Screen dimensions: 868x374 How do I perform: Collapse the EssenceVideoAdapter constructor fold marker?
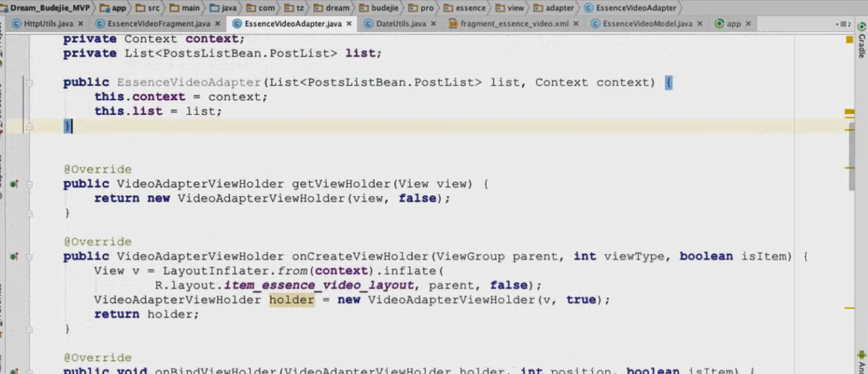tap(29, 83)
